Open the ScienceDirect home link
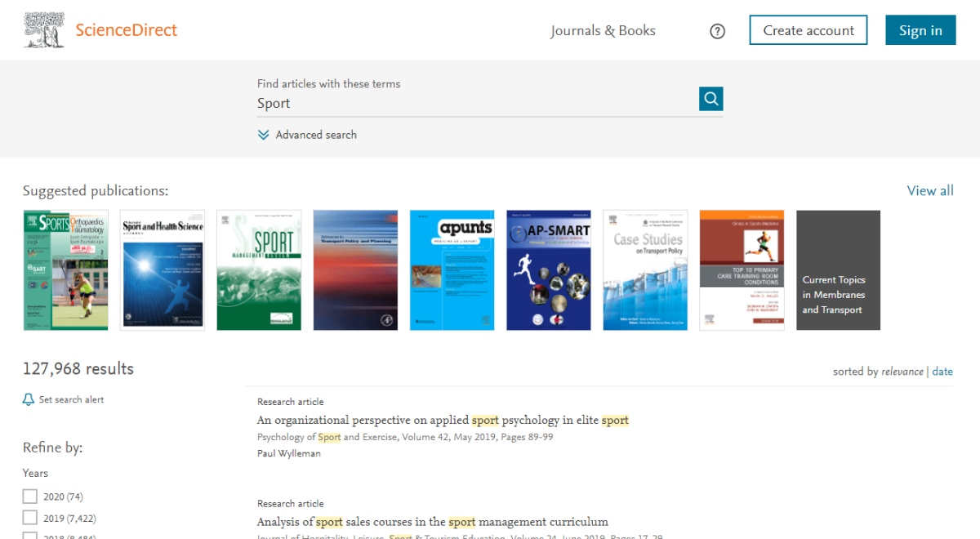Viewport: 980px width, 539px height. point(126,30)
